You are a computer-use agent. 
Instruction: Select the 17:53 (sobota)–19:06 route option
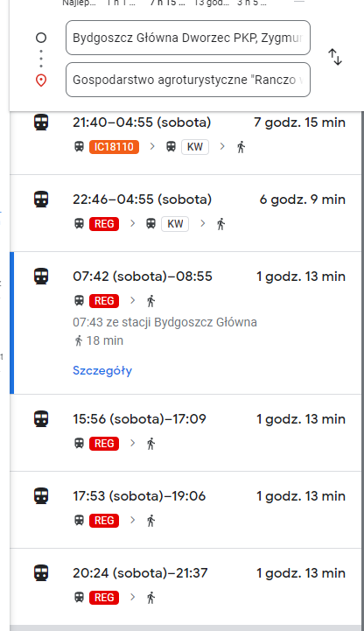[x=185, y=509]
